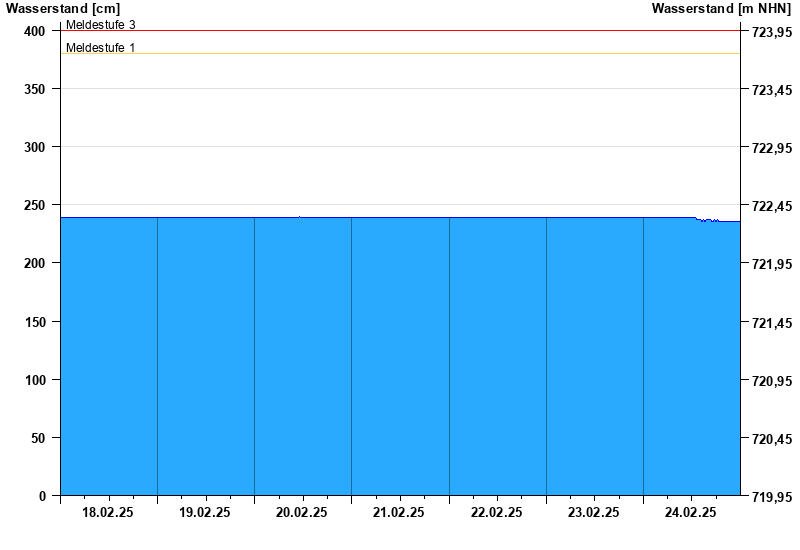Image resolution: width=800 pixels, height=550 pixels.
Task: Click the 719,95 value on the right axis
Action: pyautogui.click(x=771, y=496)
